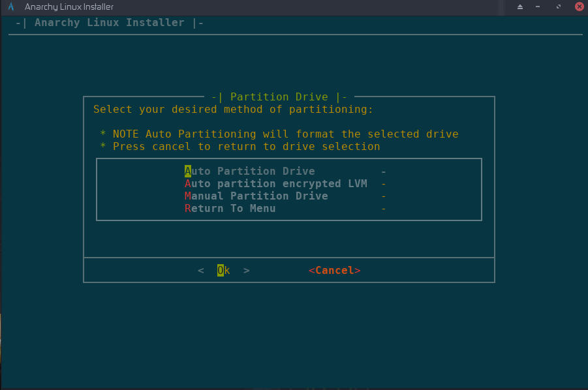Click the dash marker beside Auto Partition Drive

[x=383, y=171]
